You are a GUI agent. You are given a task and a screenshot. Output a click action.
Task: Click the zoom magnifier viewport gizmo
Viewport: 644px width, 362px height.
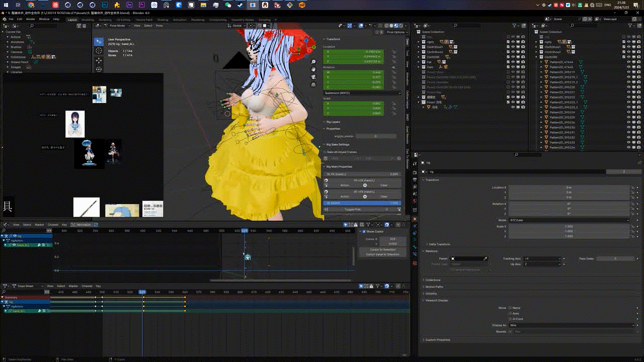(x=313, y=62)
